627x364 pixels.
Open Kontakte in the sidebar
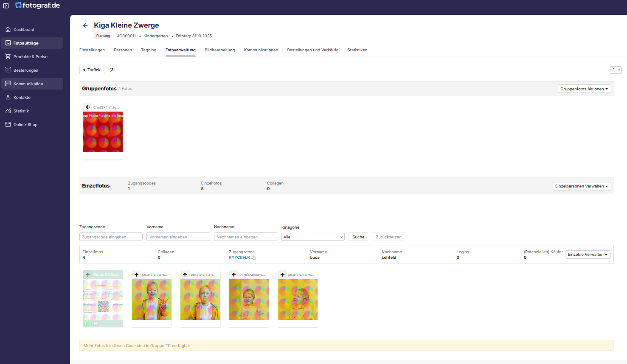[32, 98]
